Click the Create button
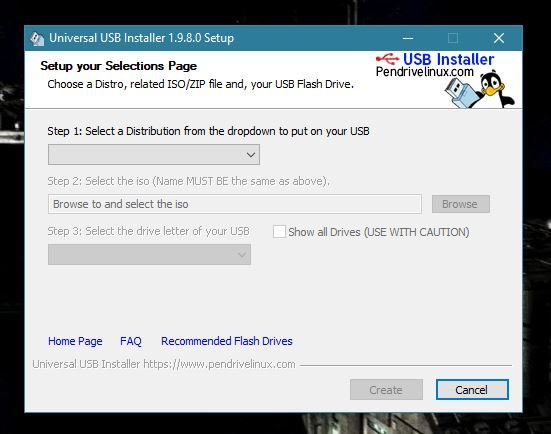This screenshot has width=551, height=434. click(386, 389)
